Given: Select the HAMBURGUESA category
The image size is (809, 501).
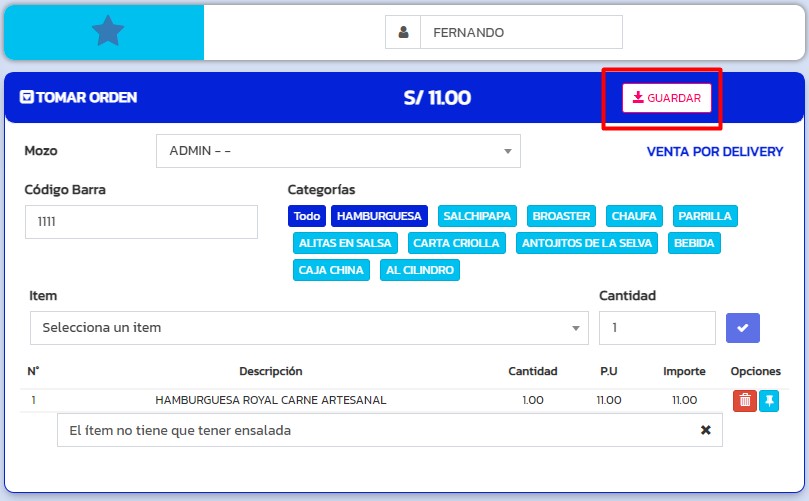Looking at the screenshot, I should tap(378, 216).
